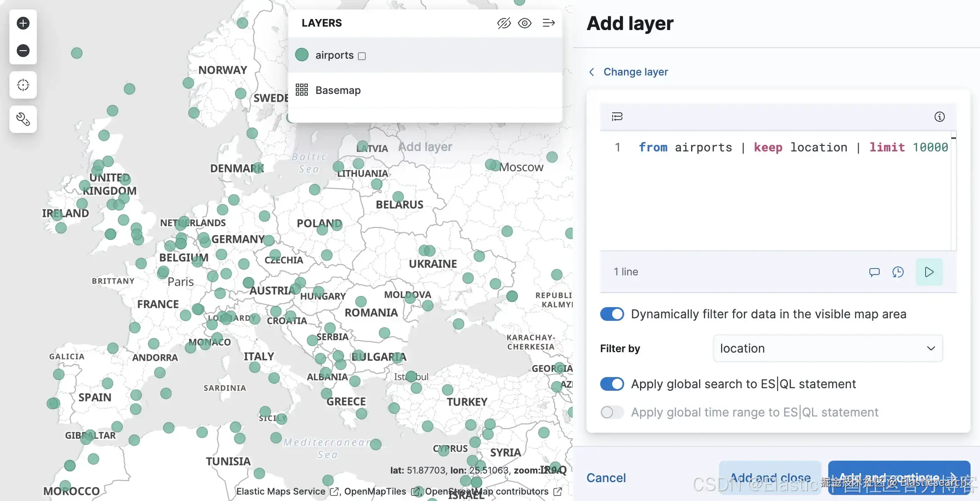This screenshot has height=501, width=980.
Task: Click the zoom out map button
Action: 23,51
